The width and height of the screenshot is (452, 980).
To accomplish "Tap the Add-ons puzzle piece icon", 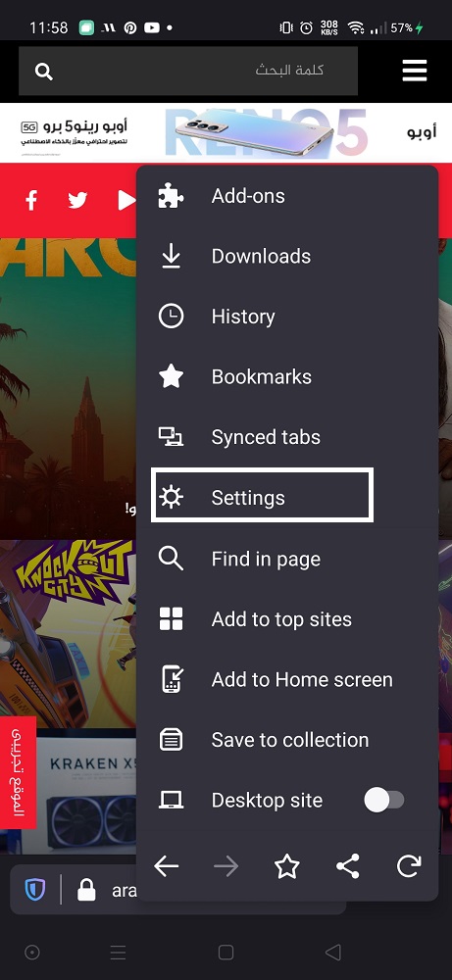I will pos(171,196).
